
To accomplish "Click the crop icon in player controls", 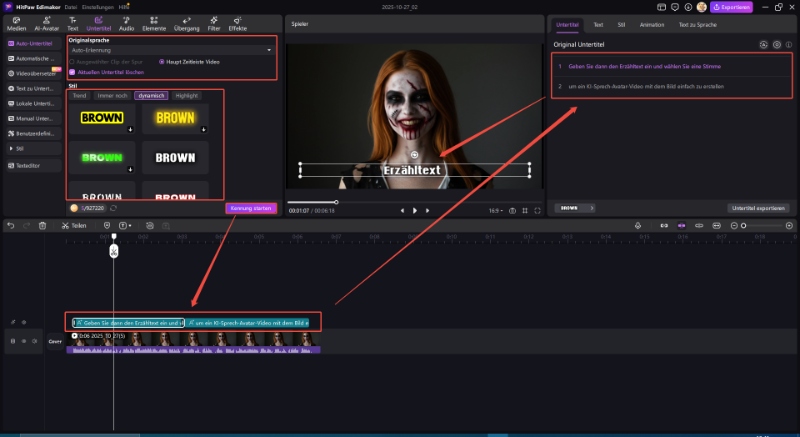I will pos(524,211).
